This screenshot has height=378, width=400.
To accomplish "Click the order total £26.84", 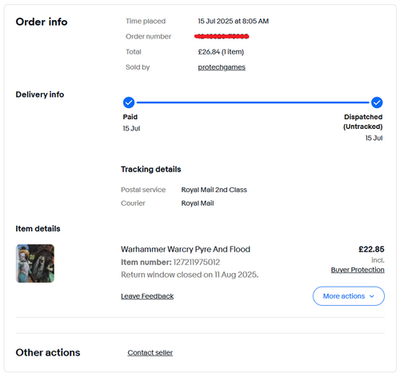I will (x=209, y=52).
